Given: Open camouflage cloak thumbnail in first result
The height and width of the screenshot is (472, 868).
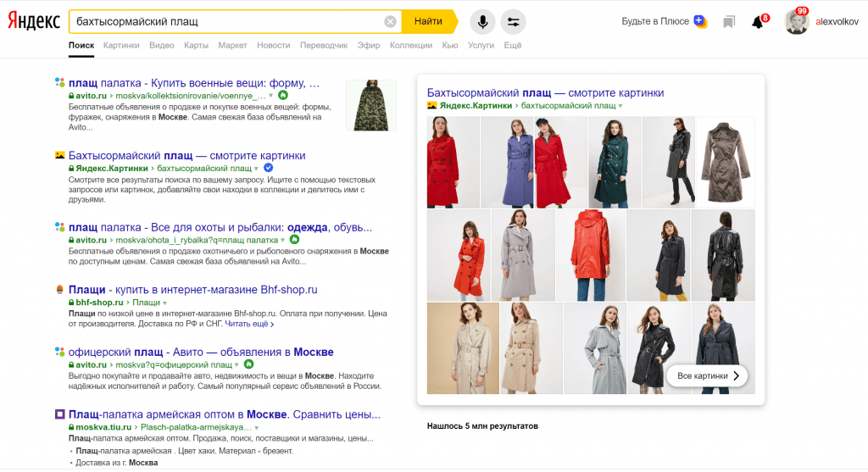Looking at the screenshot, I should [371, 105].
